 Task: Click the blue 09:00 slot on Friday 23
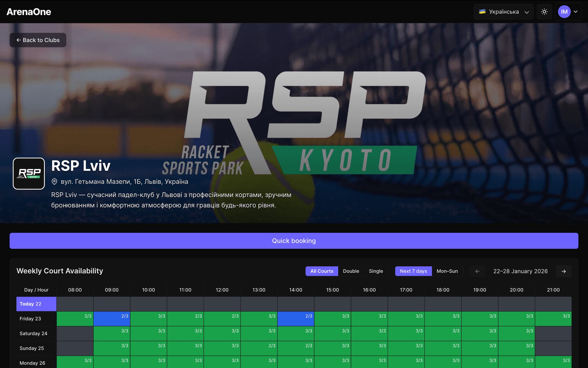112,318
